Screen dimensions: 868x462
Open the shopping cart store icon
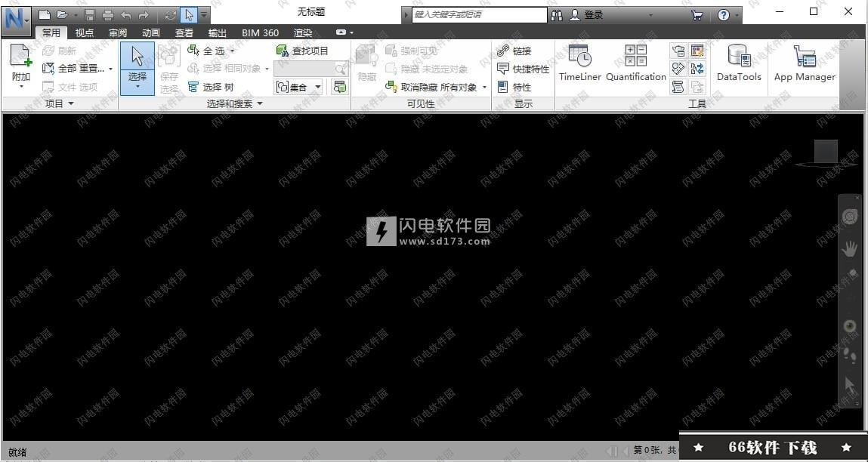[x=697, y=16]
